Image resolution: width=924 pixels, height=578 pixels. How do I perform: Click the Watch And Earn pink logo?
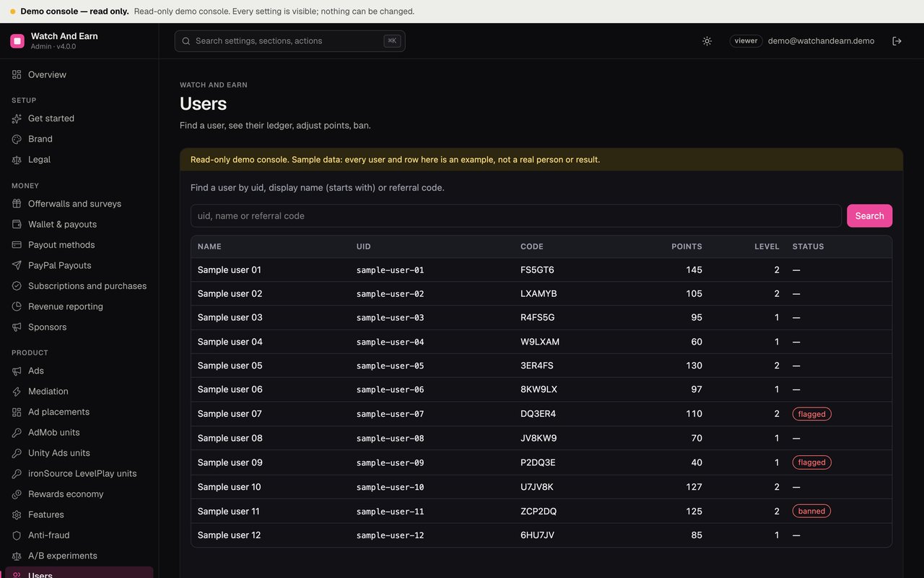tap(17, 41)
